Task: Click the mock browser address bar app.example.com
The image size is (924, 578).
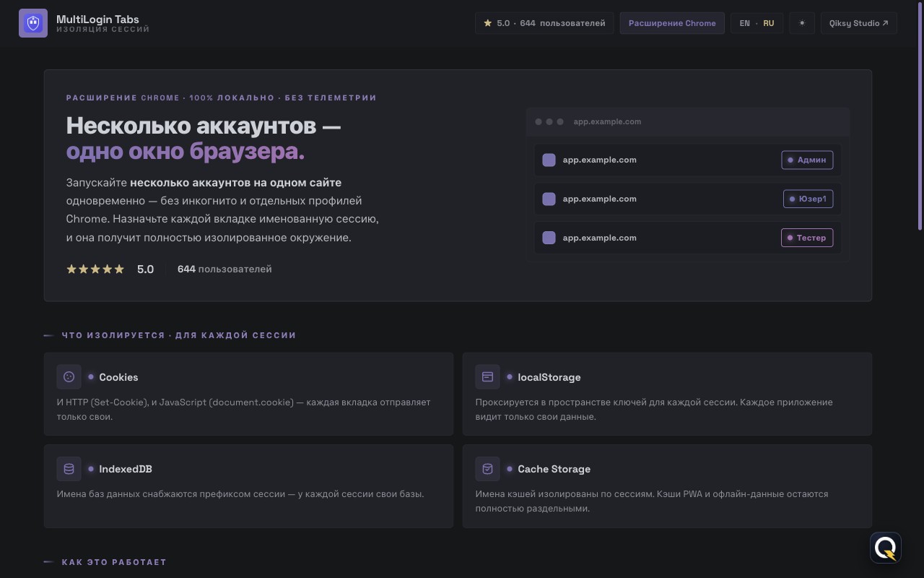Action: coord(607,121)
